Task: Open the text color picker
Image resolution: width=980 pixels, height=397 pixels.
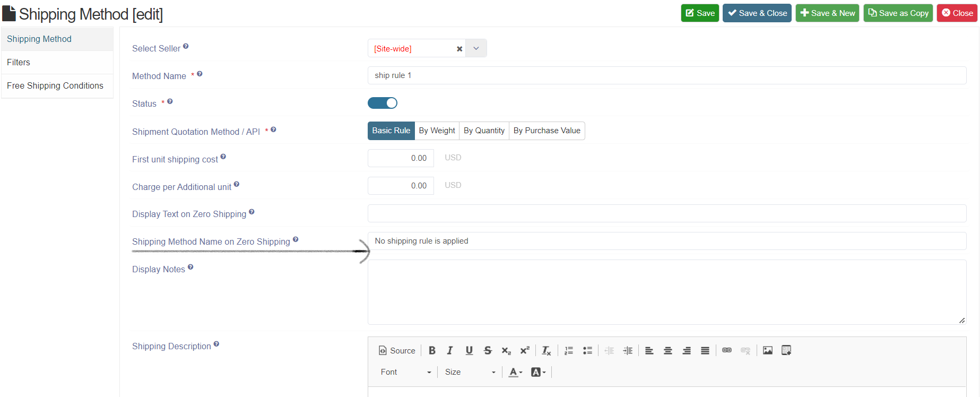Action: coord(515,372)
